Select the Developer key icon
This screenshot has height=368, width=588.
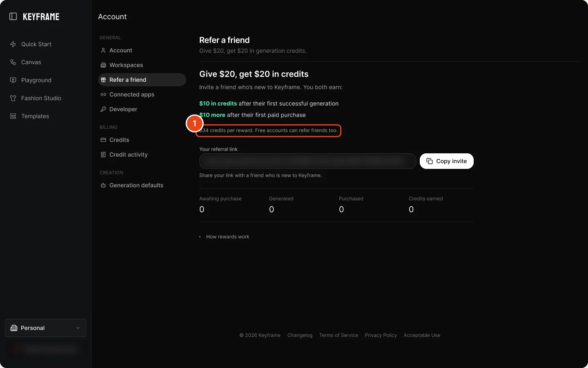point(103,109)
